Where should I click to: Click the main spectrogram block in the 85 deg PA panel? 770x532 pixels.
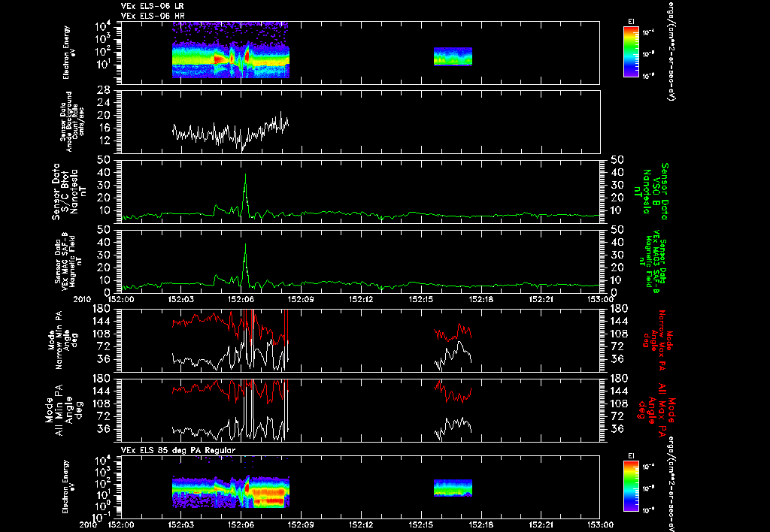(x=231, y=491)
